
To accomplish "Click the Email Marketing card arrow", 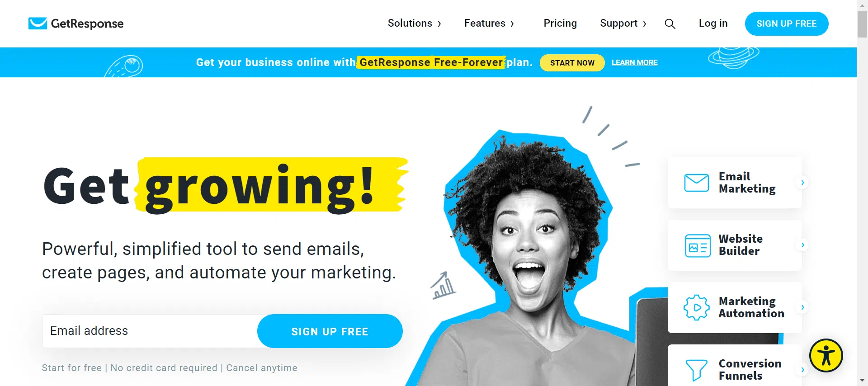I will (x=802, y=183).
